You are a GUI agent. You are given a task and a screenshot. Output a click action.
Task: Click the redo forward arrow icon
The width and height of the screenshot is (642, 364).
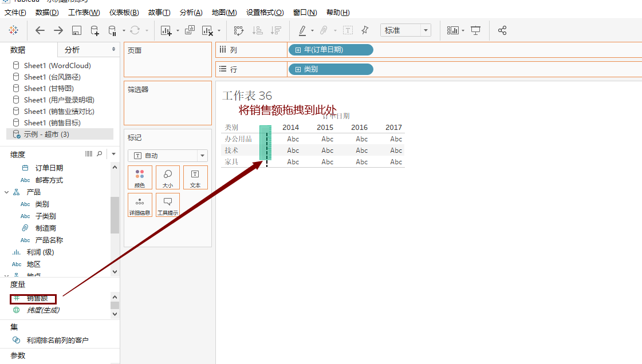[58, 30]
